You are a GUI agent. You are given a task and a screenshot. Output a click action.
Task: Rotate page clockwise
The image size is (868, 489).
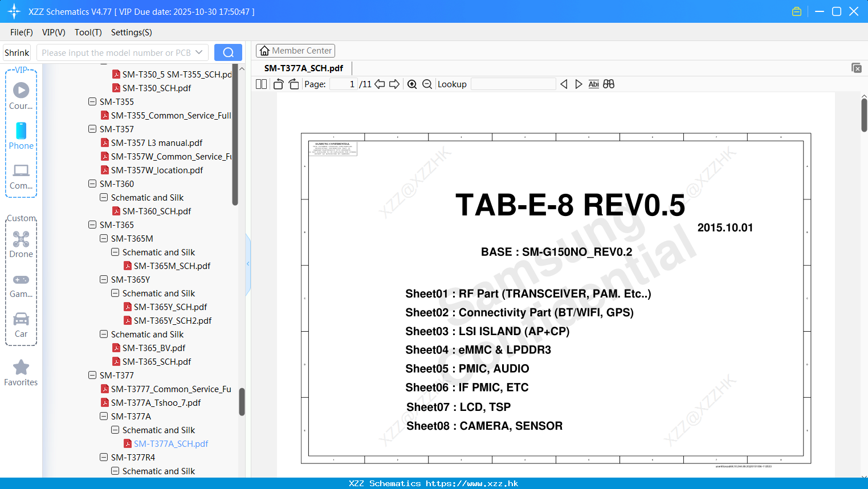pyautogui.click(x=294, y=84)
